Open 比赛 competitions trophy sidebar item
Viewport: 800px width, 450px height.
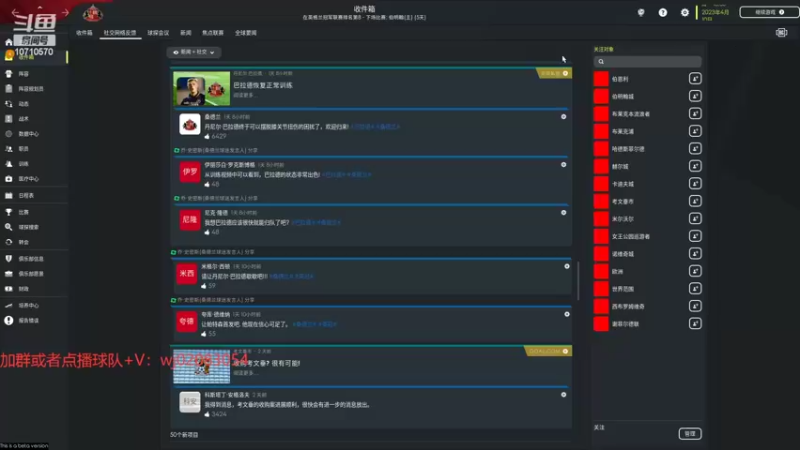pos(23,212)
